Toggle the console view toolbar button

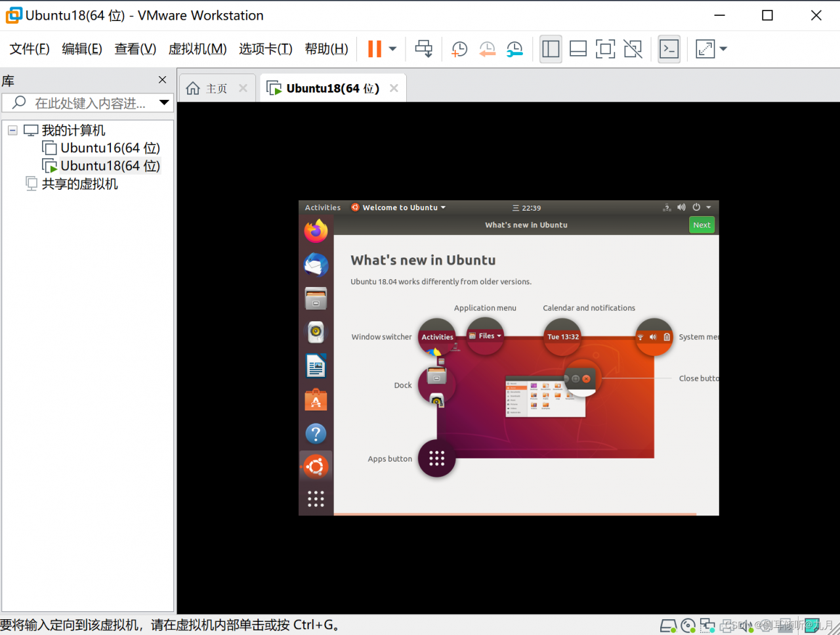coord(669,49)
